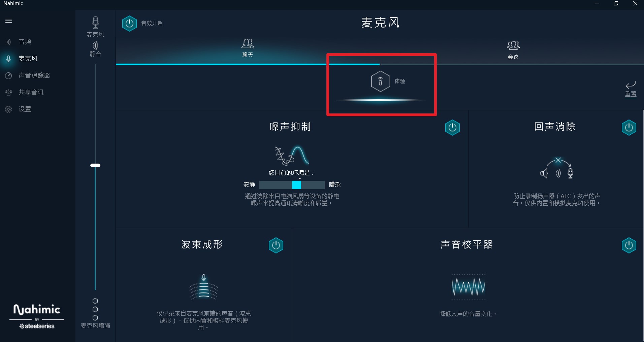This screenshot has height=342, width=644.
Task: Open 声音追踪器 in sidebar
Action: click(34, 75)
